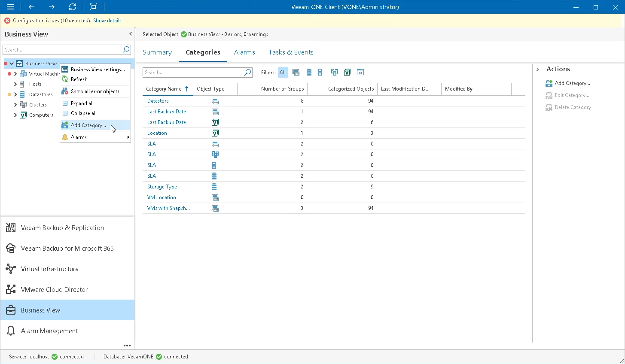This screenshot has width=625, height=364.
Task: Expand the Clusters tree node
Action: tap(15, 105)
